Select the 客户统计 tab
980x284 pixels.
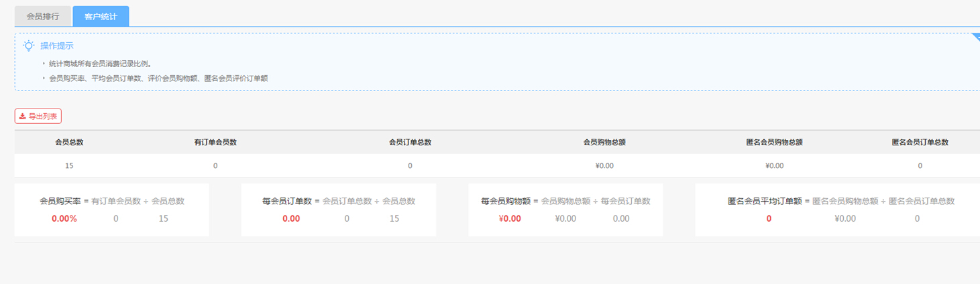tap(101, 17)
